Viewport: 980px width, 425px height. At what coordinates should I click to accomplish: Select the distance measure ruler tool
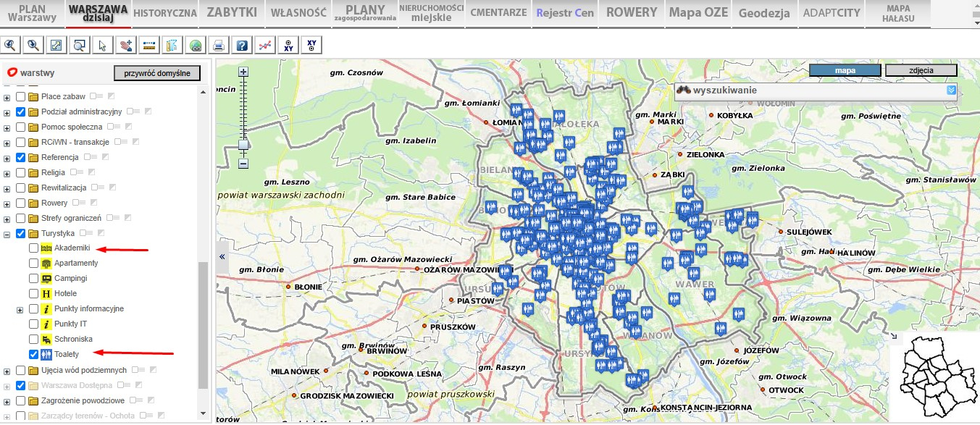[x=149, y=45]
